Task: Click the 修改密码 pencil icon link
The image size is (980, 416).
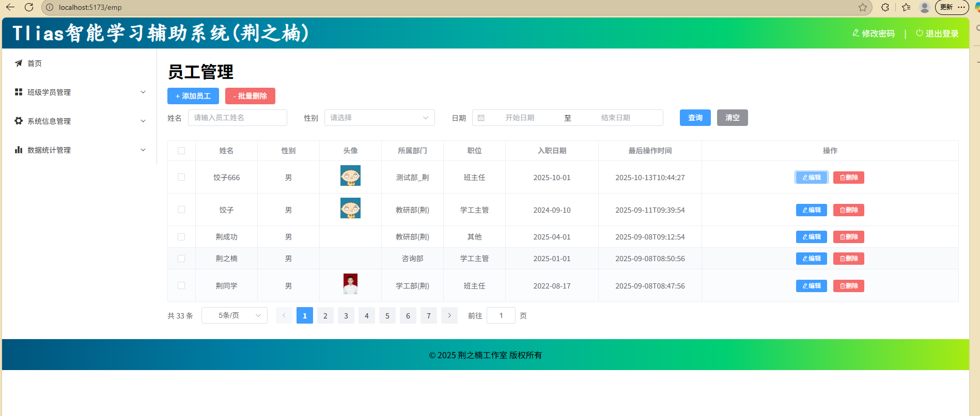Action: click(x=873, y=34)
